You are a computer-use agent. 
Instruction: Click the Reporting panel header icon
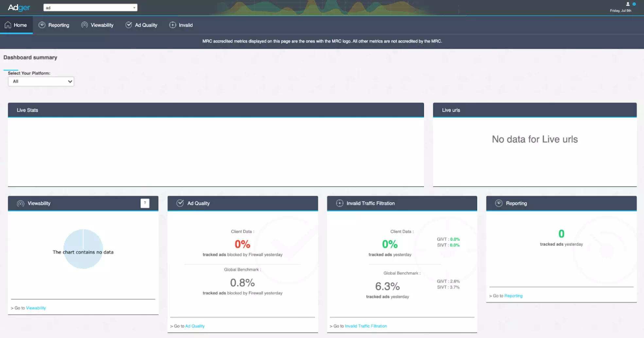click(498, 203)
